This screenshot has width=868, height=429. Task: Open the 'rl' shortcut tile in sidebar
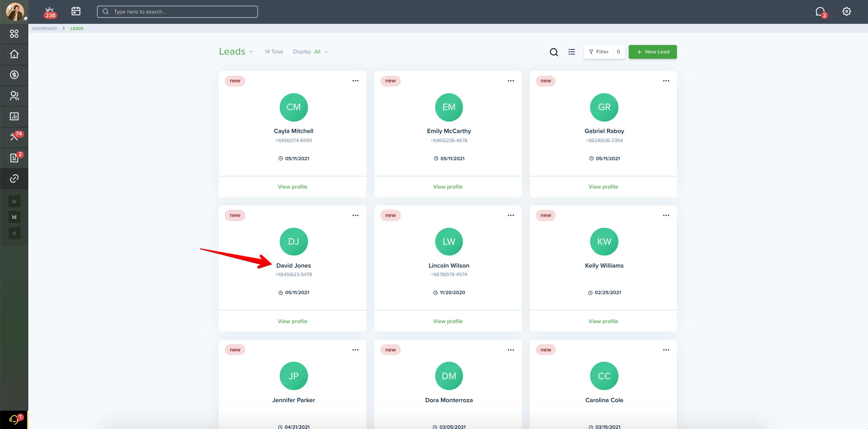tap(14, 234)
